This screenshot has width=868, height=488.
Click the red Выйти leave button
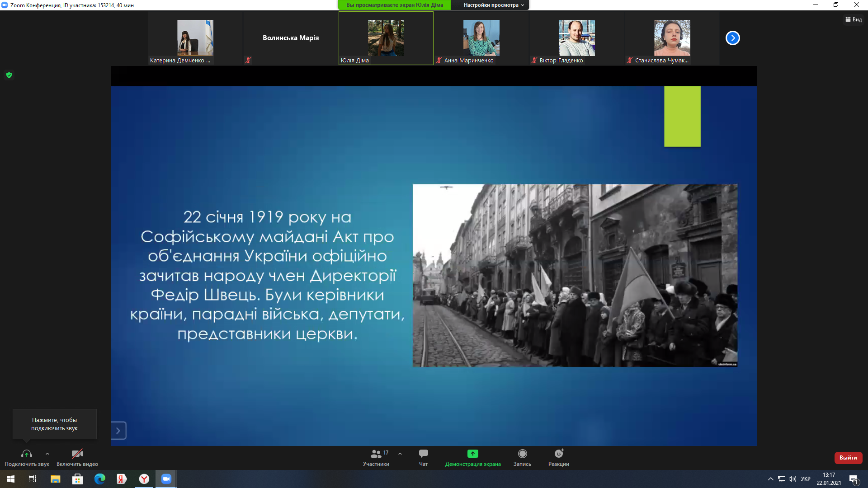coord(848,458)
